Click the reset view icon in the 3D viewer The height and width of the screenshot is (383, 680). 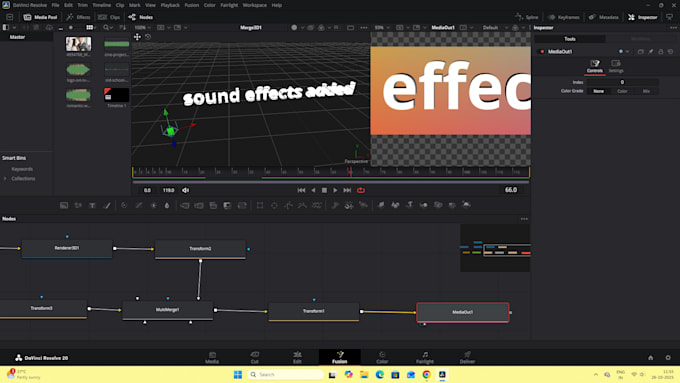coord(148,37)
